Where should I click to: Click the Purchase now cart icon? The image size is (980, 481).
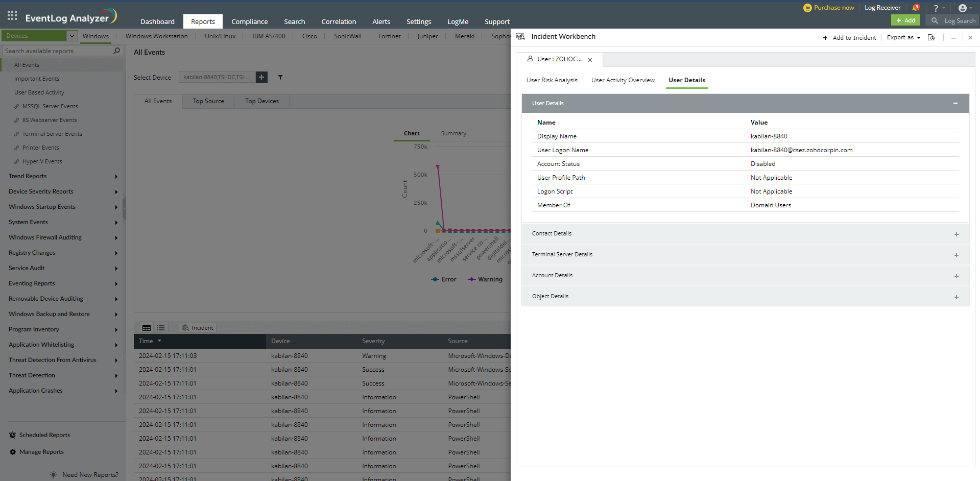click(x=807, y=8)
